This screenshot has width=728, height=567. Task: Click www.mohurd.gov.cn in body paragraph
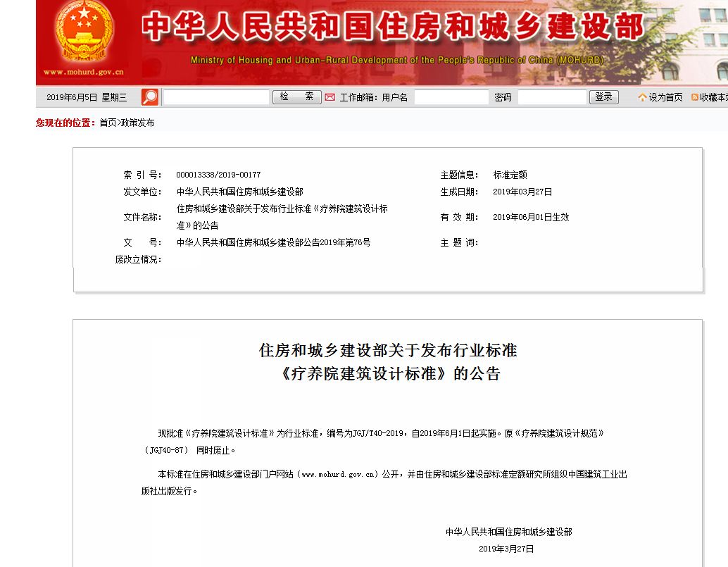[337, 474]
